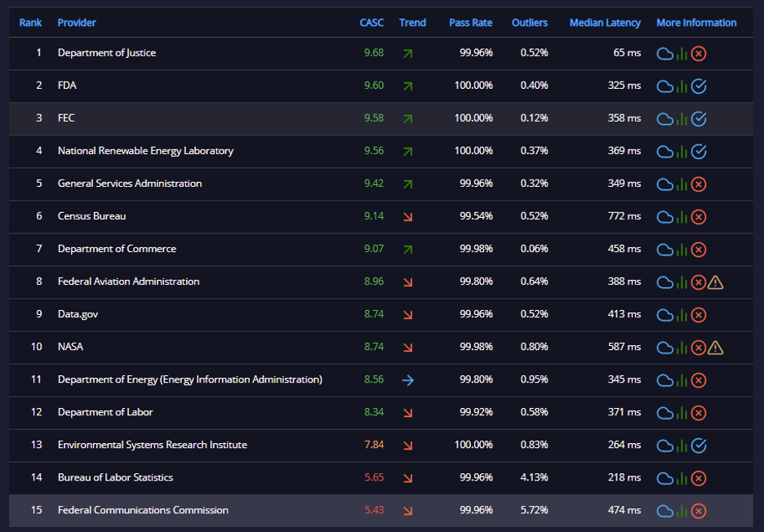Image resolution: width=764 pixels, height=532 pixels.
Task: Select Department of Energy (Energy Information Administration) name
Action: 190,379
